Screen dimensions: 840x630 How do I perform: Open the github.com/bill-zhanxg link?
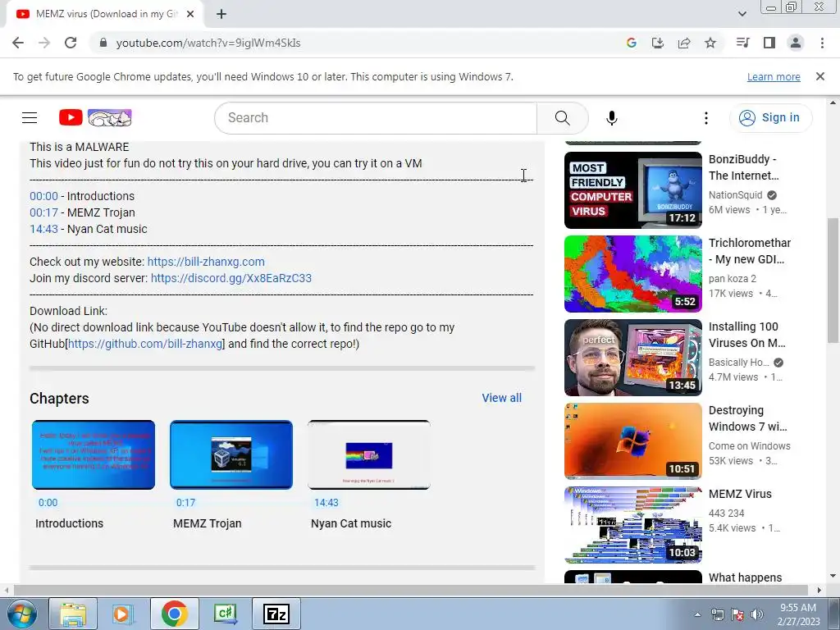[x=145, y=344]
